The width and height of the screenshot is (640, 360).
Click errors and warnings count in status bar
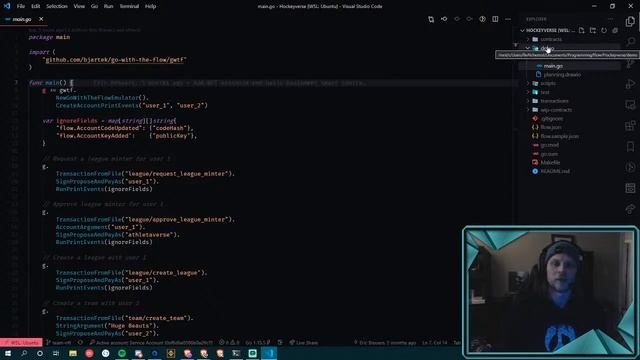click(x=229, y=343)
